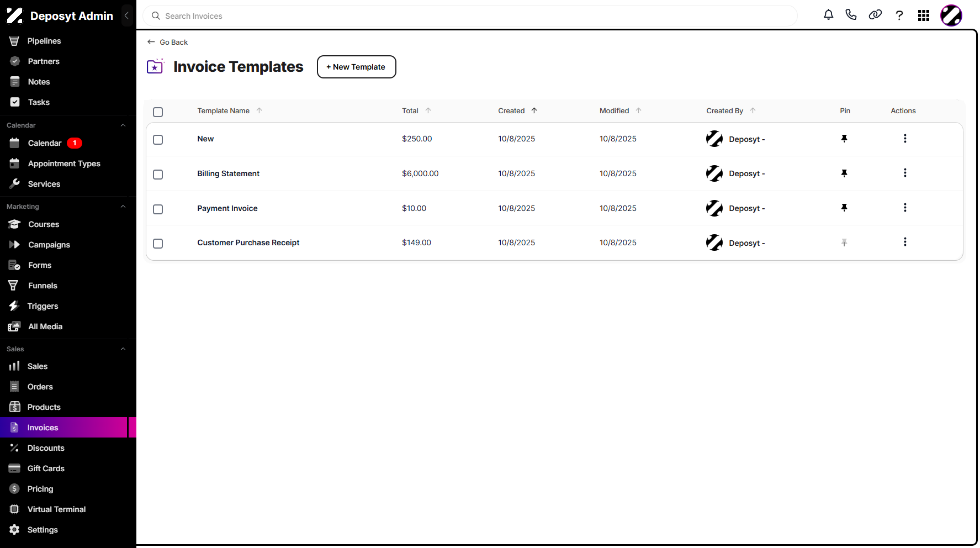Image resolution: width=980 pixels, height=548 pixels.
Task: Open the apps grid launcher
Action: point(924,15)
